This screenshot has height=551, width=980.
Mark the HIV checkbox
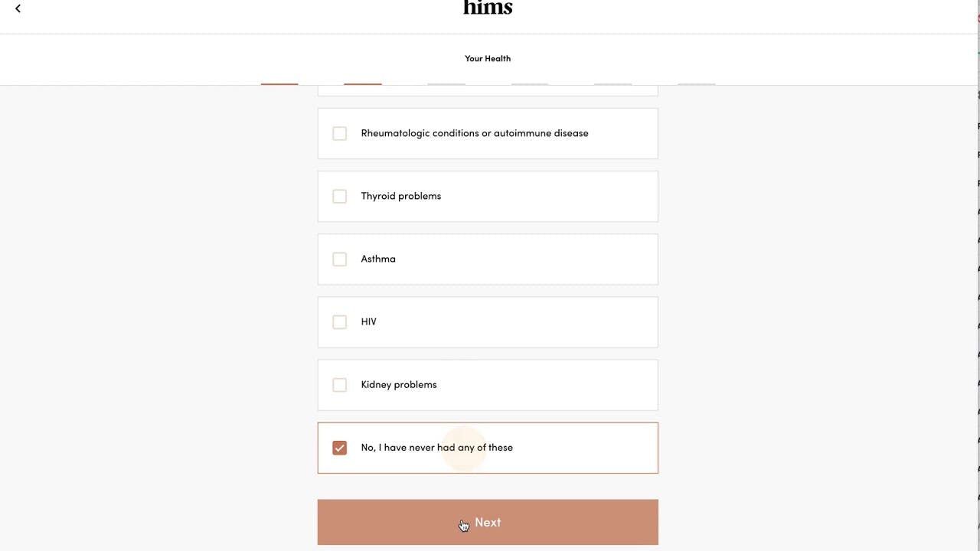pyautogui.click(x=339, y=322)
